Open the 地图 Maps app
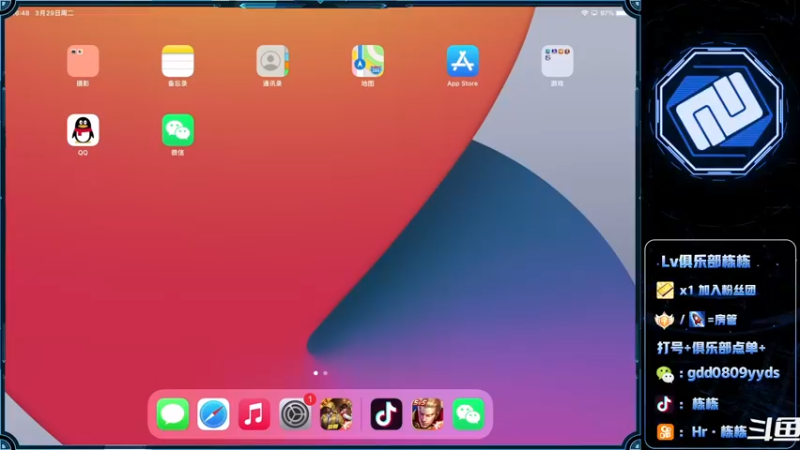The height and width of the screenshot is (450, 800). [x=367, y=61]
